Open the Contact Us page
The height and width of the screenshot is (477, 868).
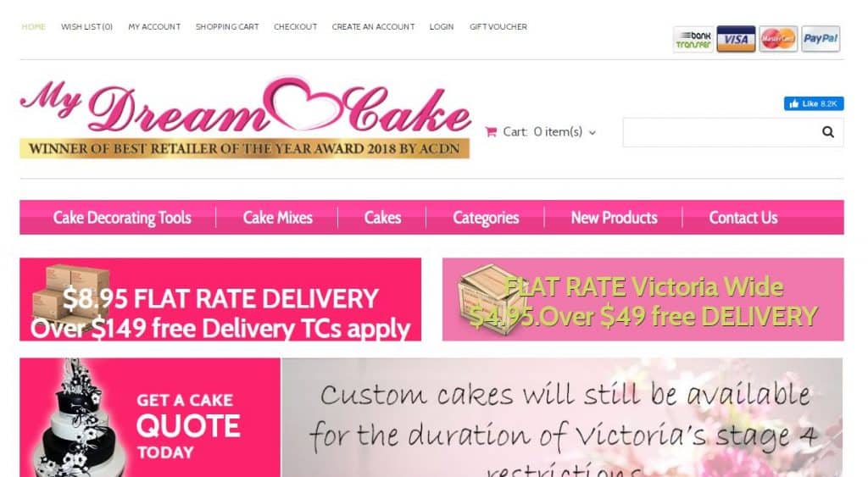pos(743,218)
